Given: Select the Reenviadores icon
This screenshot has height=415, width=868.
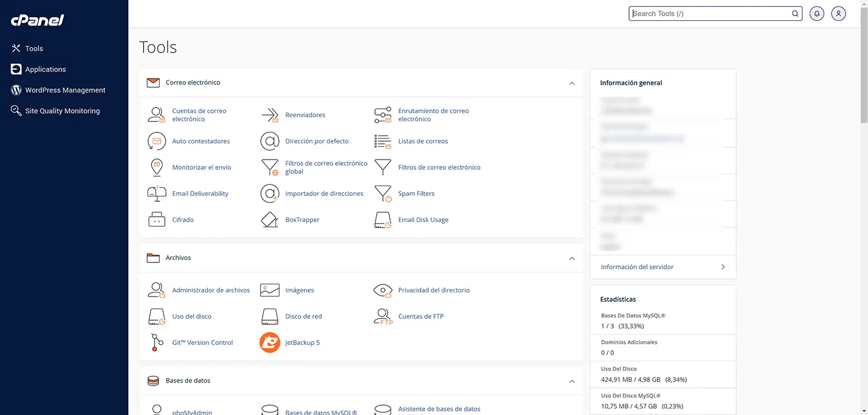Looking at the screenshot, I should [305, 114].
